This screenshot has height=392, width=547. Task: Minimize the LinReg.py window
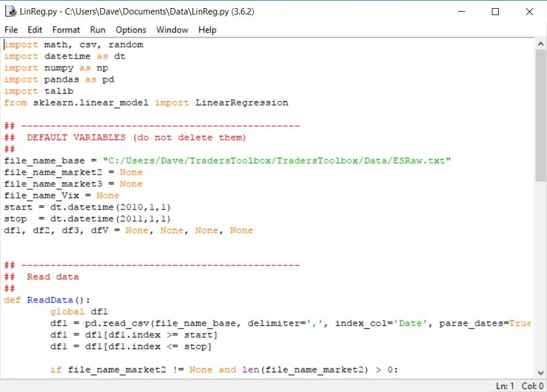(462, 12)
